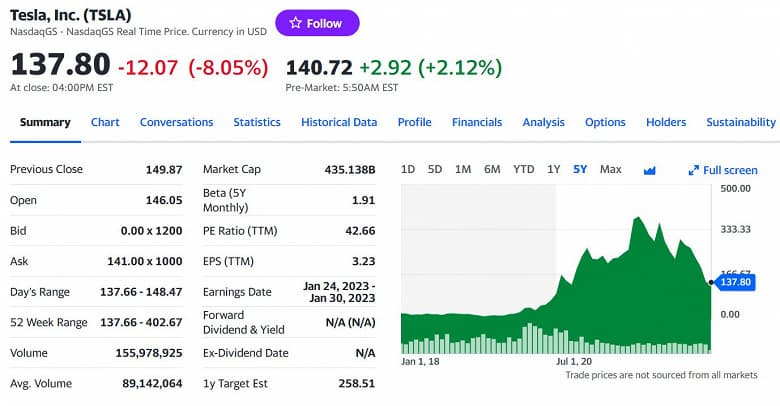
Task: Set chart range to YTD
Action: (523, 169)
